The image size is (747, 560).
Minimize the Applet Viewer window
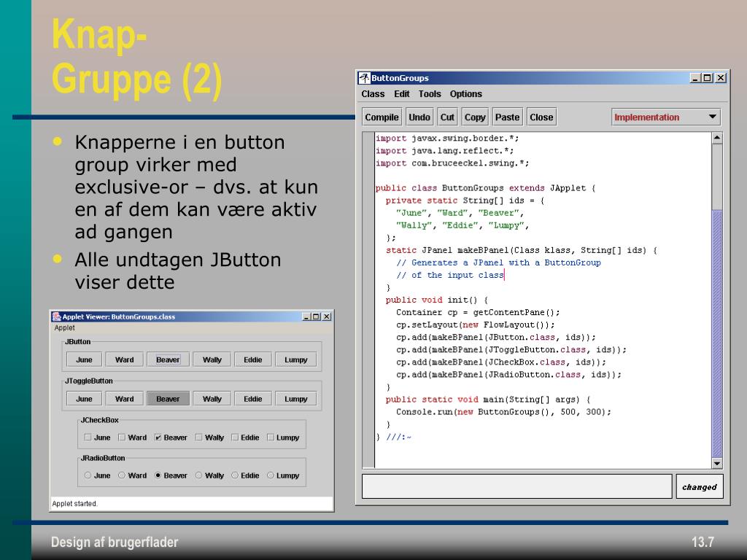307,316
